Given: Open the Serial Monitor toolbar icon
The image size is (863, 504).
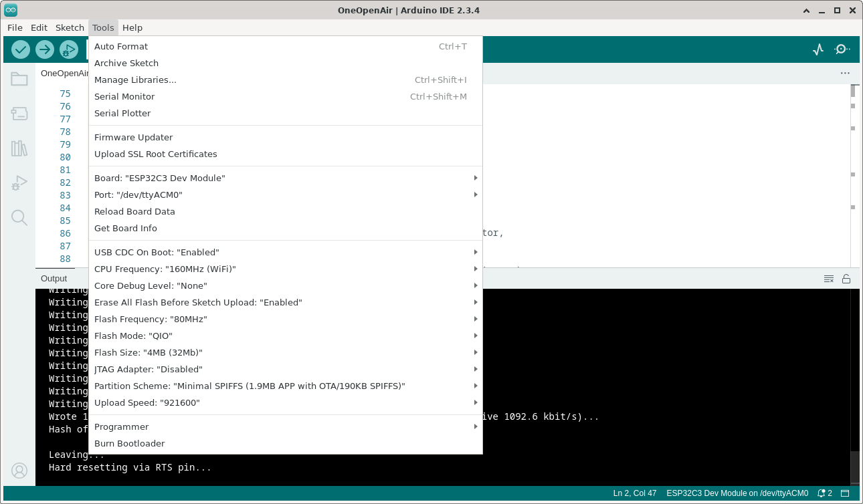Looking at the screenshot, I should click(842, 49).
